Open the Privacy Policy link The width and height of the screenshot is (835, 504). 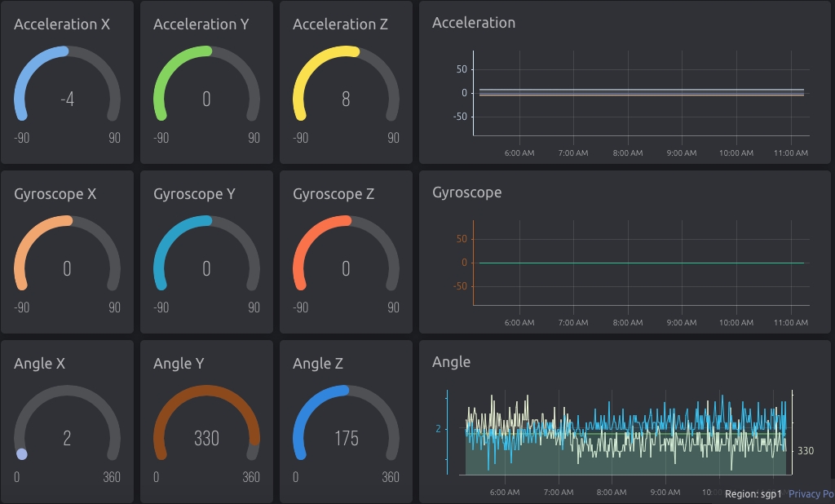pos(810,493)
